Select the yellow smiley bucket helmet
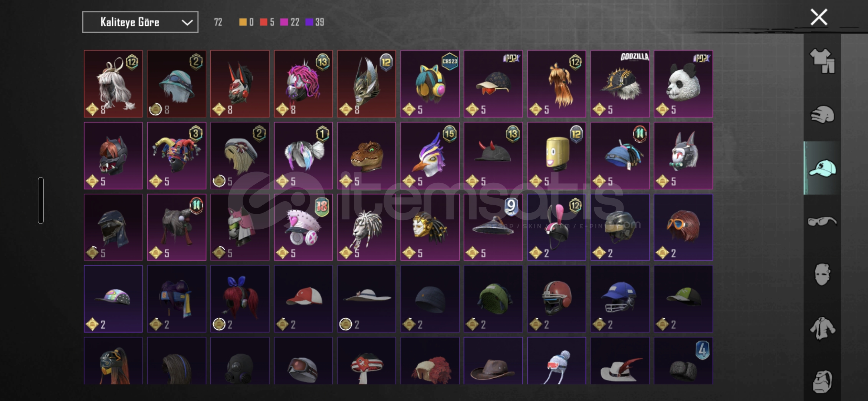This screenshot has width=868, height=401. (x=557, y=156)
